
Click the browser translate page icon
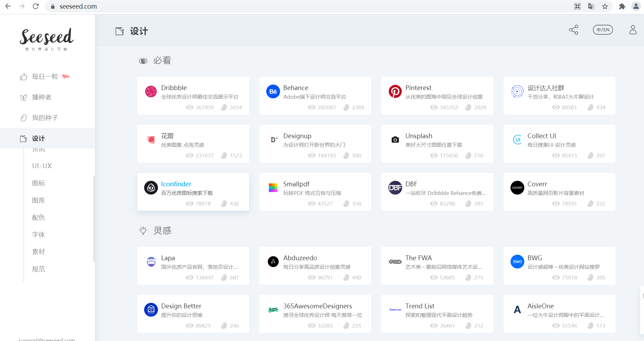click(x=591, y=6)
